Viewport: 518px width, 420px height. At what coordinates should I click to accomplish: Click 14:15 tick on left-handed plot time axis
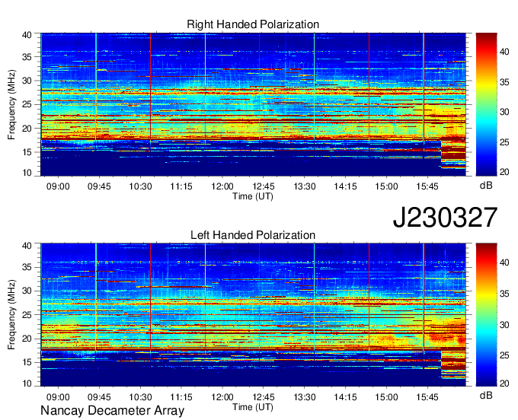point(346,397)
